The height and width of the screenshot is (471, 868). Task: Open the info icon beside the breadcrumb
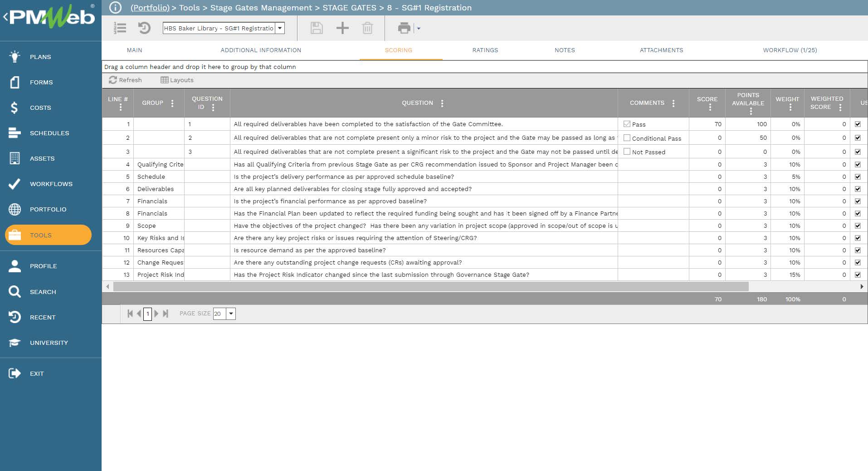[x=115, y=7]
